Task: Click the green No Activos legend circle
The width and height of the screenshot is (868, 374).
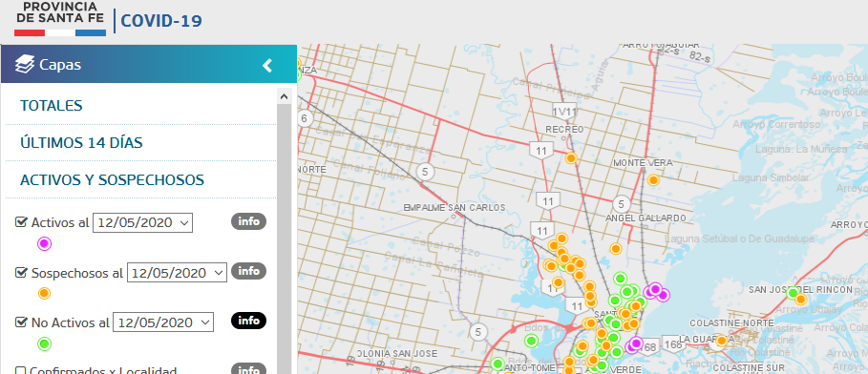Action: coord(44,343)
